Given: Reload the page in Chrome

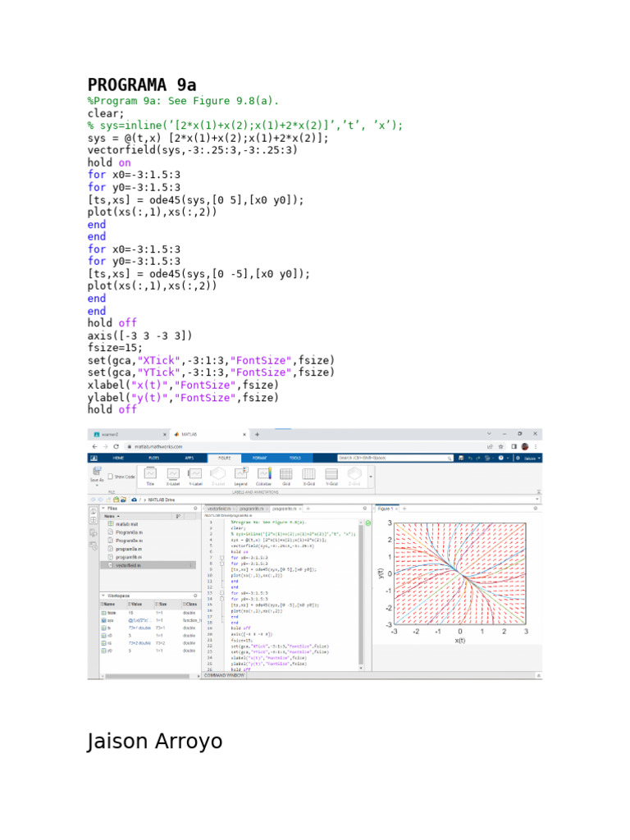Looking at the screenshot, I should coord(116,445).
